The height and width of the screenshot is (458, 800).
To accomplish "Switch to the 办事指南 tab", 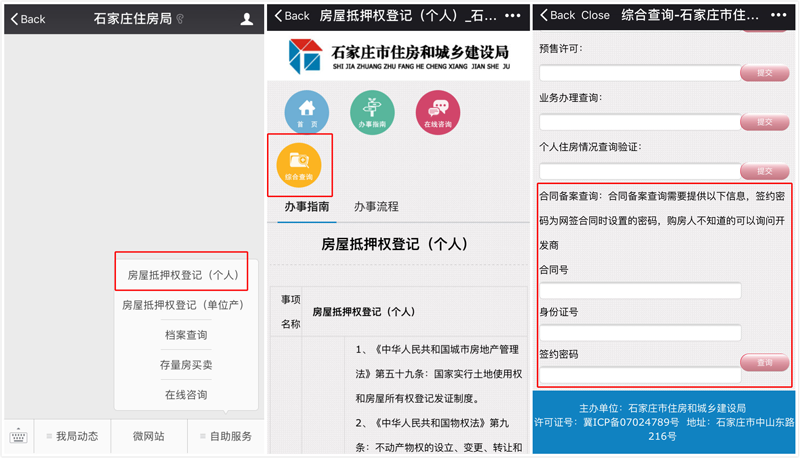I will click(x=307, y=207).
